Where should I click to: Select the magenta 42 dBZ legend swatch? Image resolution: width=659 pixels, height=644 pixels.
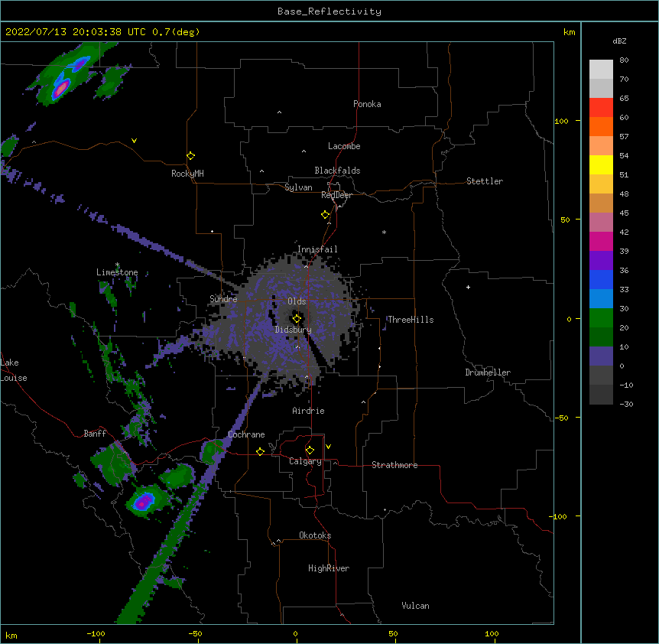601,241
